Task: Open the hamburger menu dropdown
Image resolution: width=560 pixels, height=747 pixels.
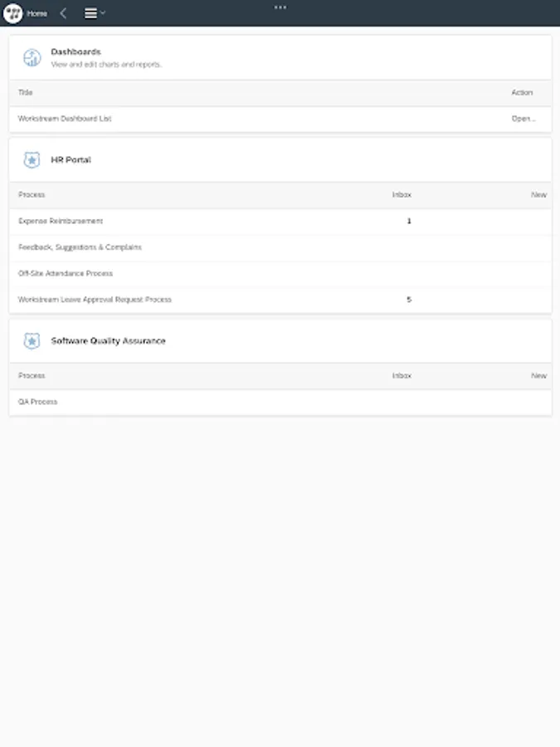Action: pos(94,13)
